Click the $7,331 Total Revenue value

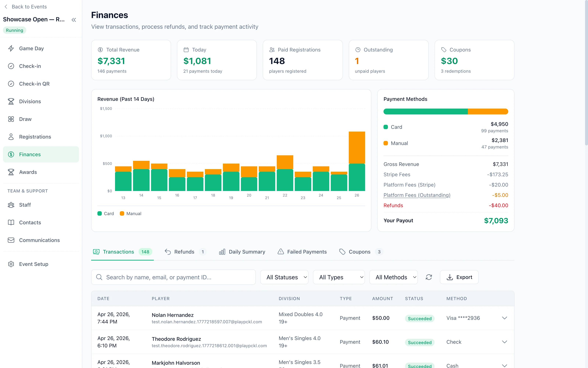point(111,61)
